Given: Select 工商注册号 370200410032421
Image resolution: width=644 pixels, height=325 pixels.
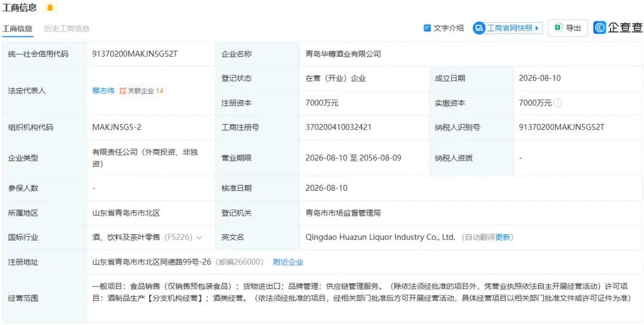Looking at the screenshot, I should (x=339, y=128).
